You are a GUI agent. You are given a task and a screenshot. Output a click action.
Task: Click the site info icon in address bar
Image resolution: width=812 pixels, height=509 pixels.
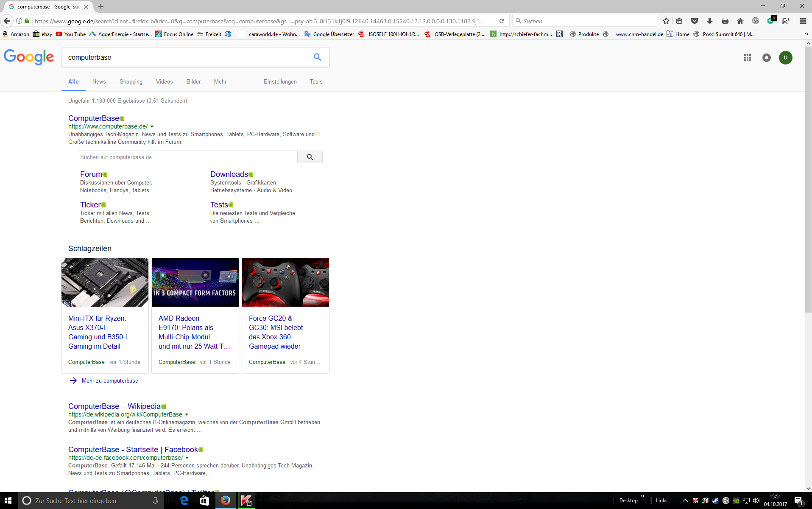pyautogui.click(x=19, y=21)
